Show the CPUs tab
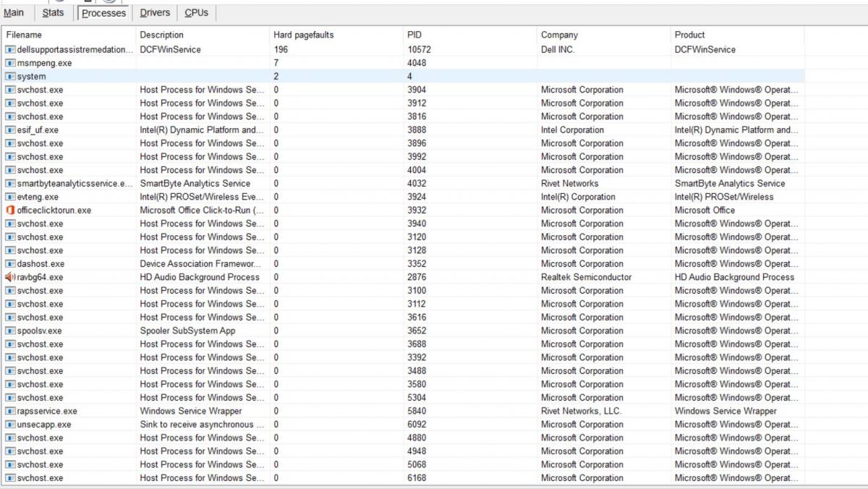 [x=196, y=12]
